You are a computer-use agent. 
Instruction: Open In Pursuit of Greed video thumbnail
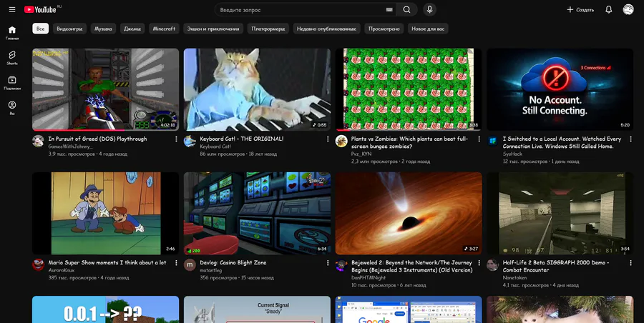coord(106,89)
